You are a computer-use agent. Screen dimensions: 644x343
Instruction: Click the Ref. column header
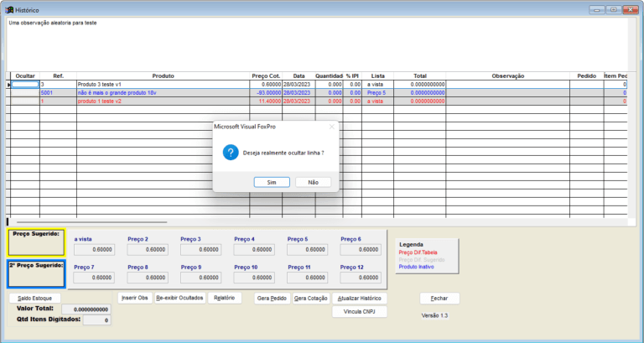click(58, 76)
